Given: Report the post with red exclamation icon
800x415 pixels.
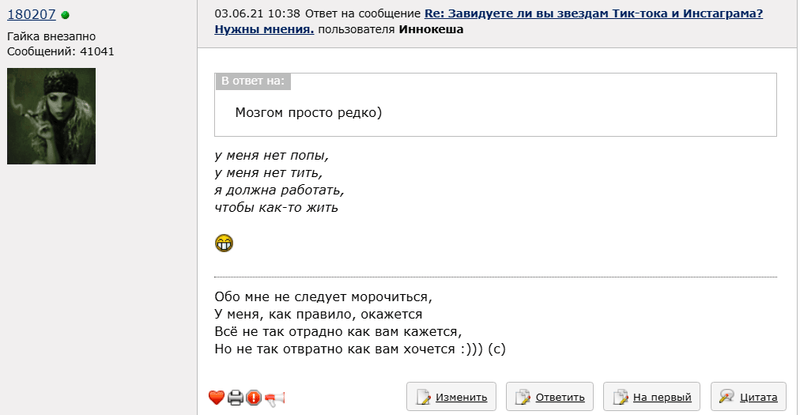Looking at the screenshot, I should click(254, 397).
